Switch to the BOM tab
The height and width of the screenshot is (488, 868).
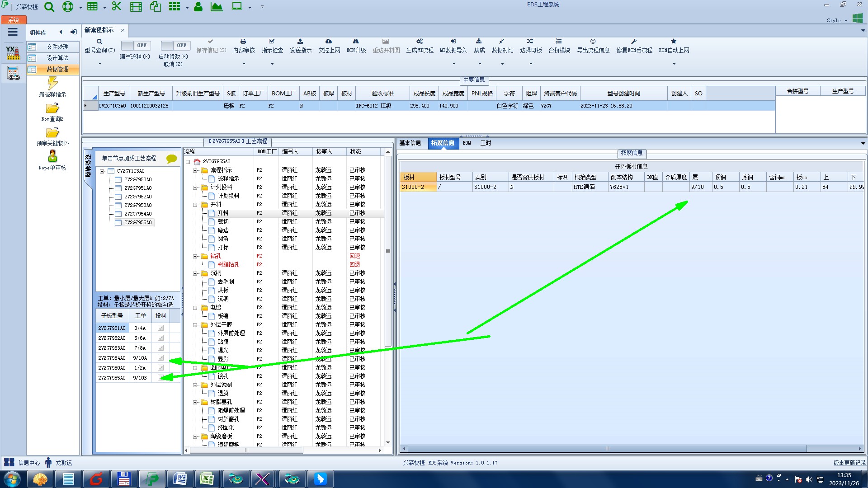click(467, 143)
